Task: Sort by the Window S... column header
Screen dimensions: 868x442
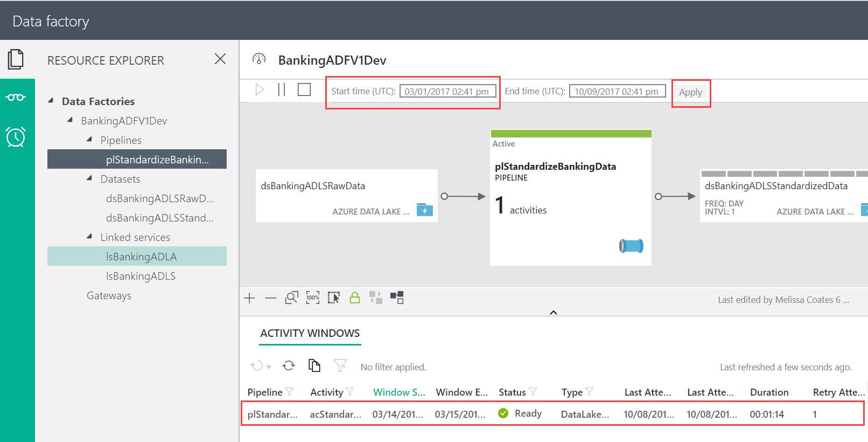Action: 399,392
